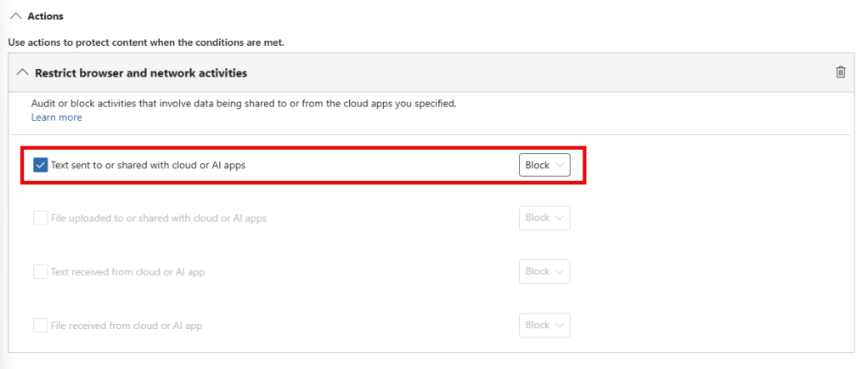Open Block dropdown for File received row
The height and width of the screenshot is (369, 868).
[544, 326]
